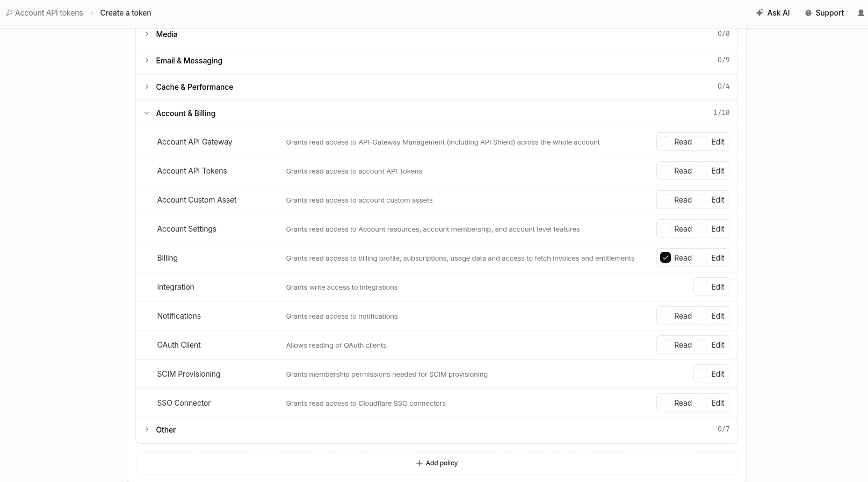
Task: Click the breadcrumb separator chevron icon
Action: click(92, 13)
